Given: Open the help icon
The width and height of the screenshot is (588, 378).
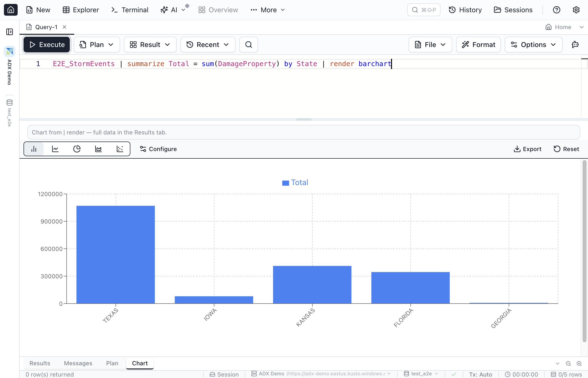Looking at the screenshot, I should pos(556,10).
